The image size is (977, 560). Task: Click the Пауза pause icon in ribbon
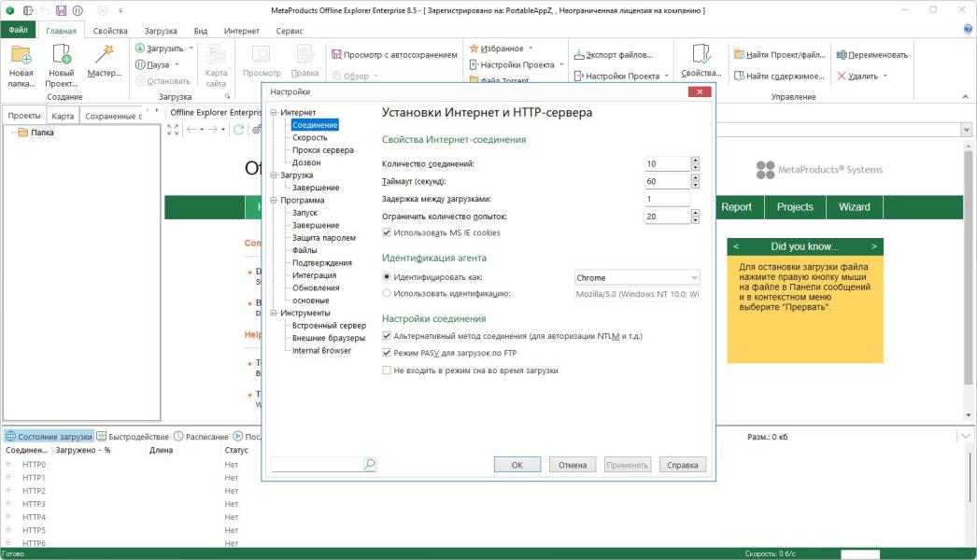coord(140,64)
